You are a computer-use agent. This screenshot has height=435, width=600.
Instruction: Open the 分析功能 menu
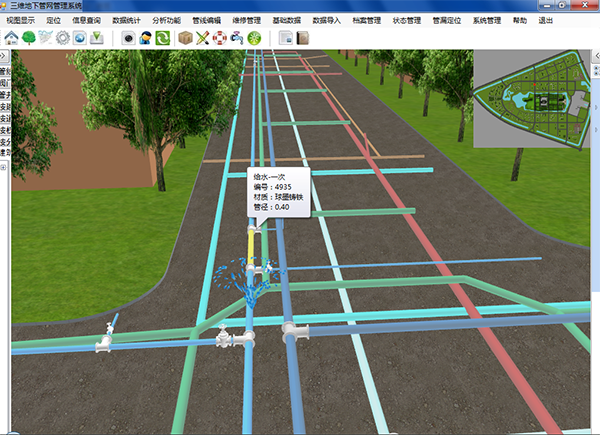pos(166,20)
